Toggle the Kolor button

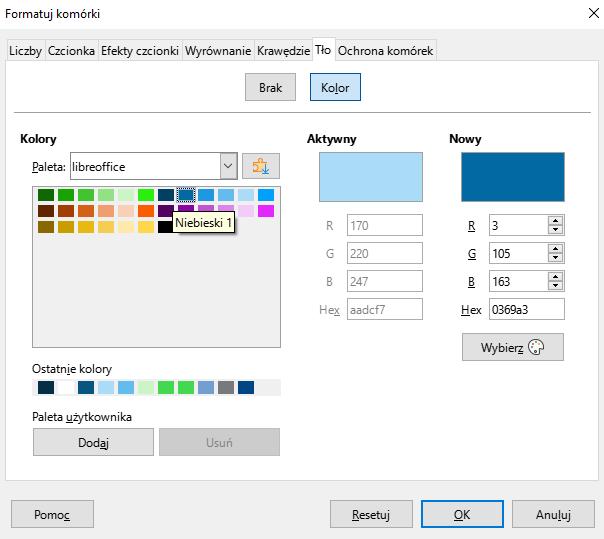point(335,87)
